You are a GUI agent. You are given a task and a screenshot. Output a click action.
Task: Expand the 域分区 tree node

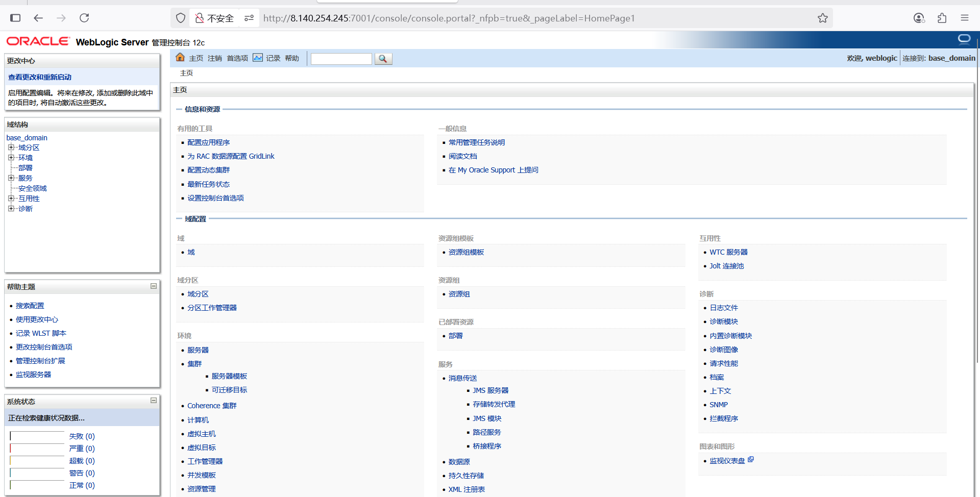(11, 147)
